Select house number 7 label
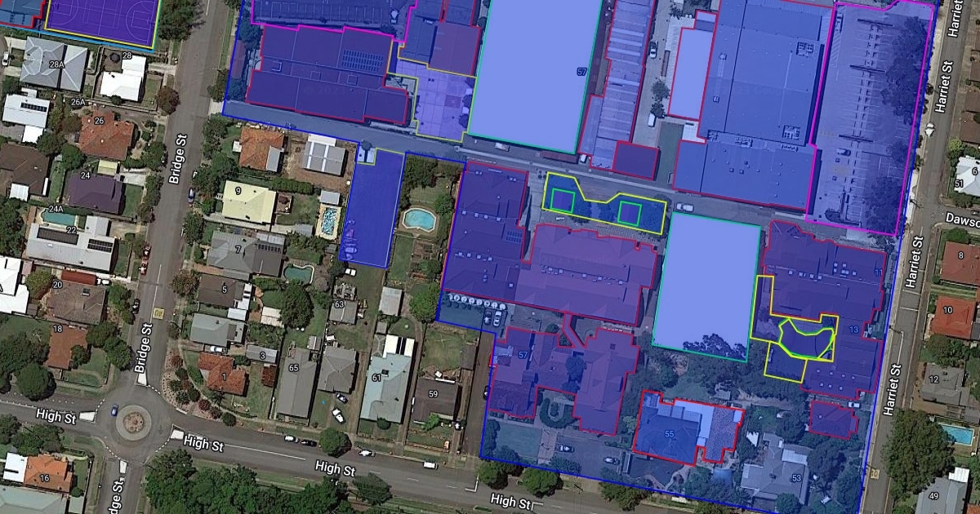Screen dimensions: 980x514 238,249
